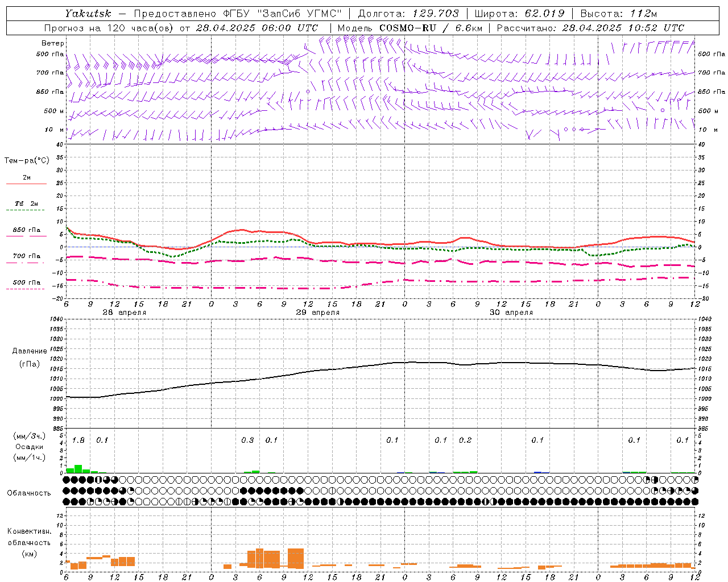Screen dimensions: 728x582
Task: Click the (мм/3ч.) precipitation unit label
Action: tap(30, 436)
